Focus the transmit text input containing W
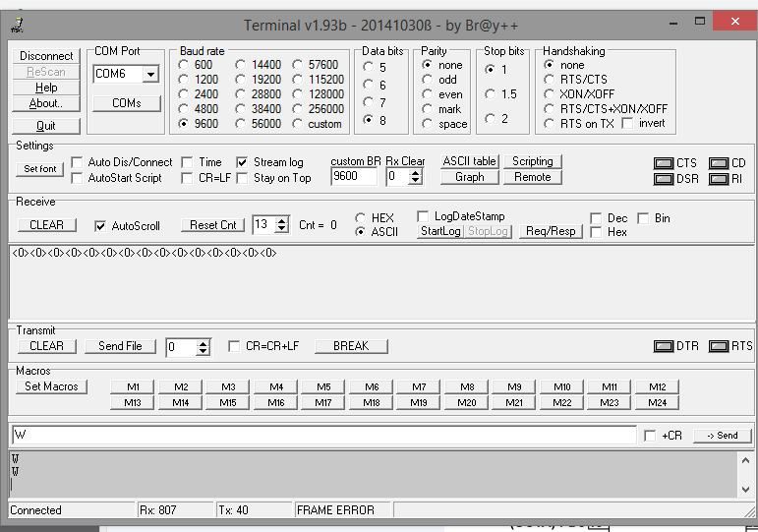758x532 pixels. click(323, 435)
